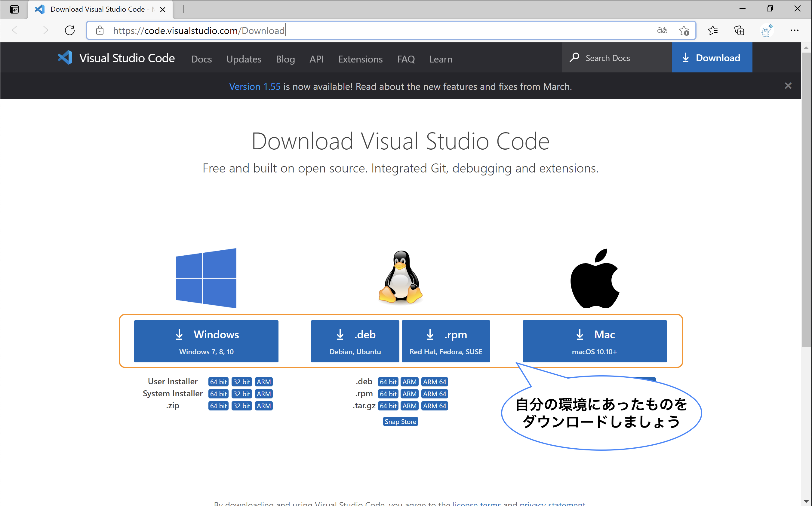The height and width of the screenshot is (506, 812).
Task: Click the Version 1.55 link
Action: tap(254, 87)
